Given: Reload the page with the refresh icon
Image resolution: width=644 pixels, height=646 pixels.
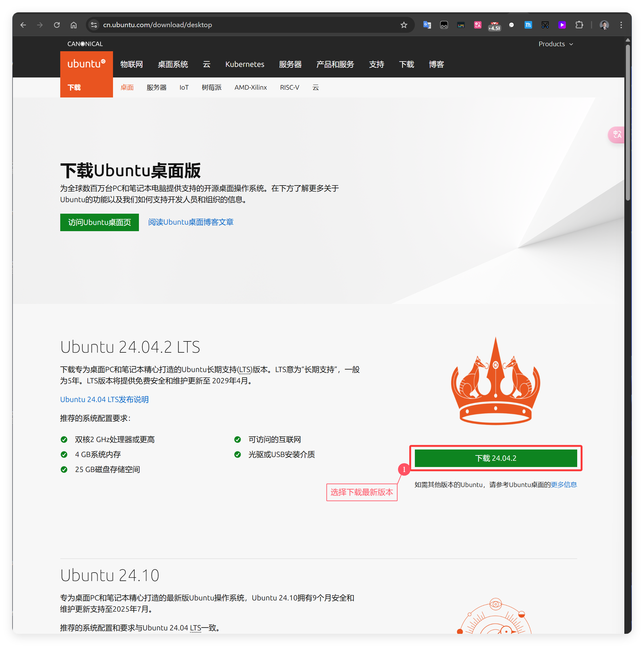Looking at the screenshot, I should click(57, 25).
